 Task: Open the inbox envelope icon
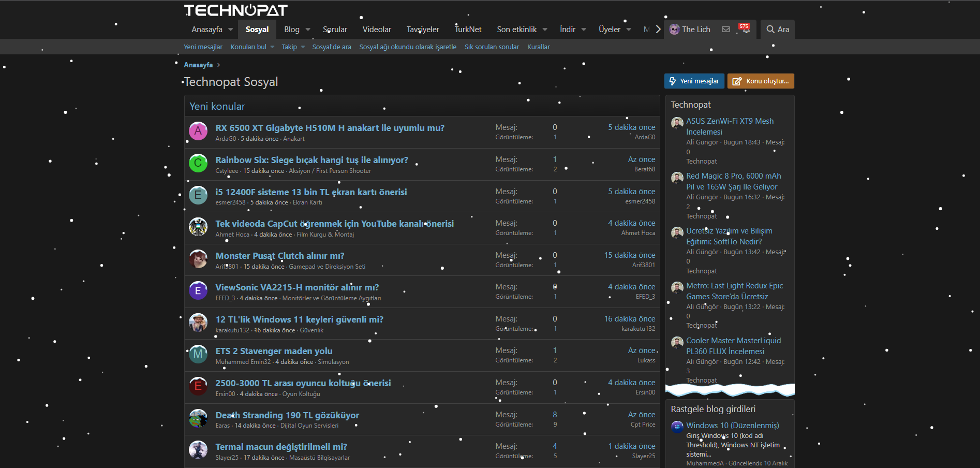coord(726,30)
